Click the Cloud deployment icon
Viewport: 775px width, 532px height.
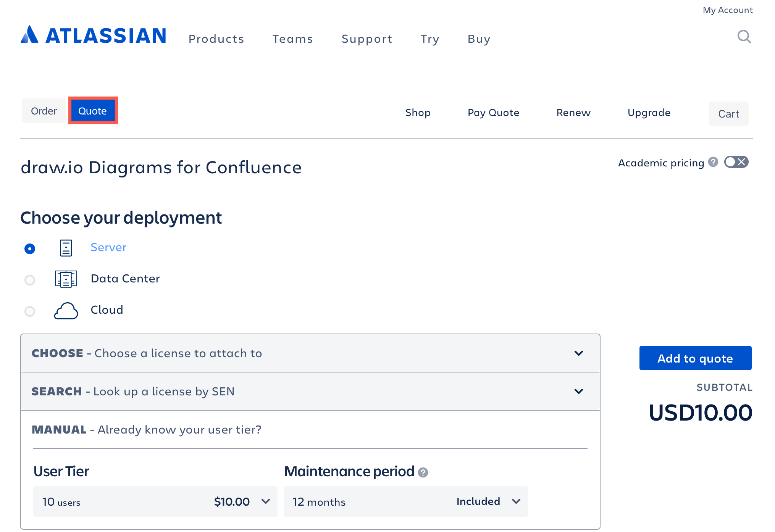pyautogui.click(x=66, y=311)
